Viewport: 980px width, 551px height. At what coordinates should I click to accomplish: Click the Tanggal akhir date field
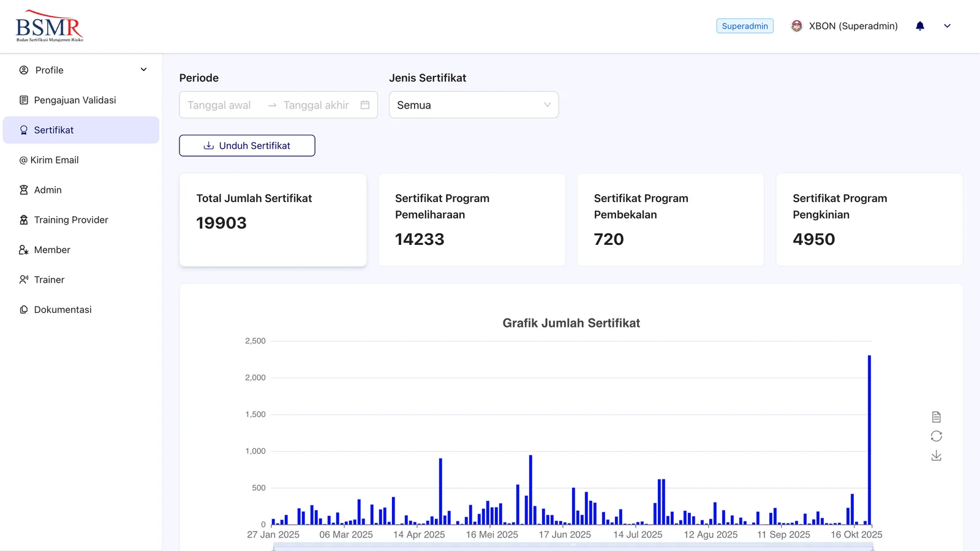click(316, 105)
